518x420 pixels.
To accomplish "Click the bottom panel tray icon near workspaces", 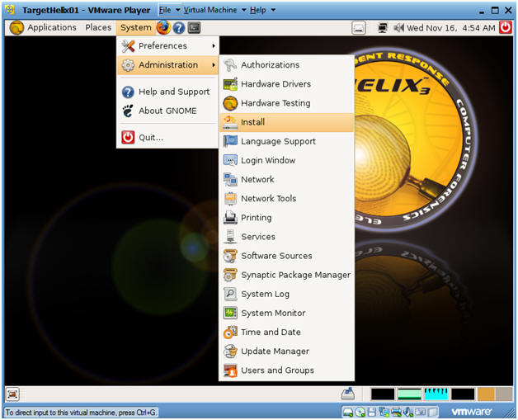I will coord(348,394).
